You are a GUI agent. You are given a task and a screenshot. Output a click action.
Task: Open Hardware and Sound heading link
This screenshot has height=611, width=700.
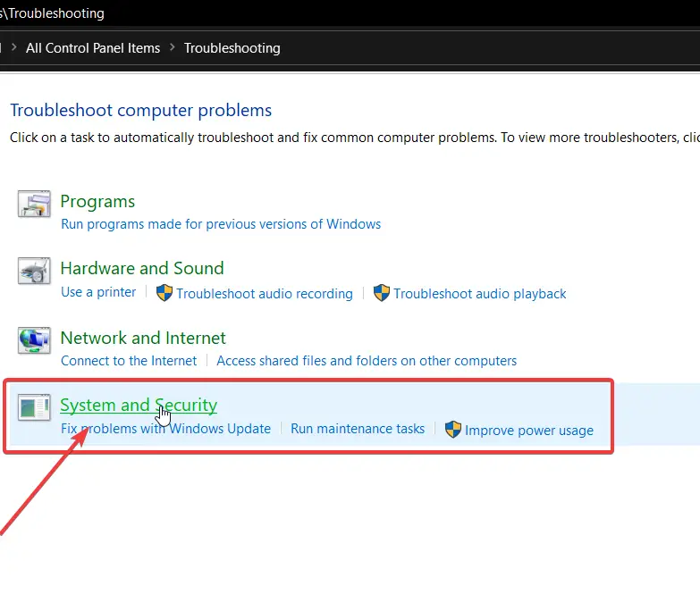click(142, 268)
